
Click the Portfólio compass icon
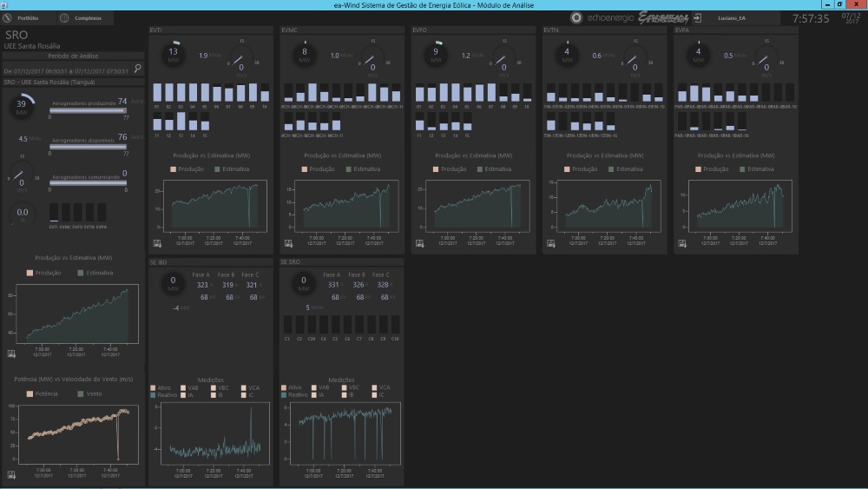7,18
